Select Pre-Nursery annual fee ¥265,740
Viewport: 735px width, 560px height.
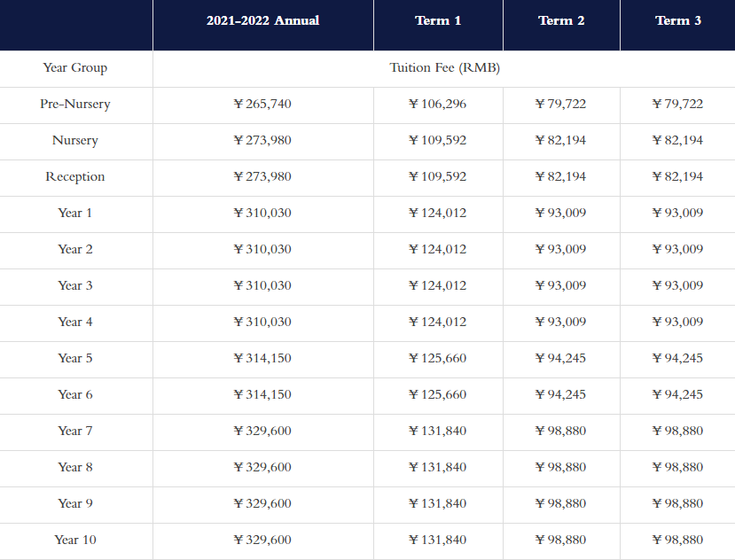262,104
